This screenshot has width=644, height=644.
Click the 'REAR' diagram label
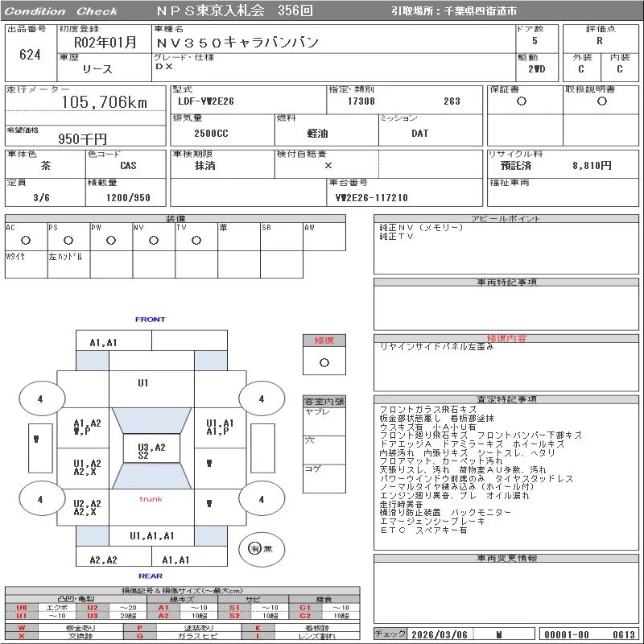(x=151, y=576)
